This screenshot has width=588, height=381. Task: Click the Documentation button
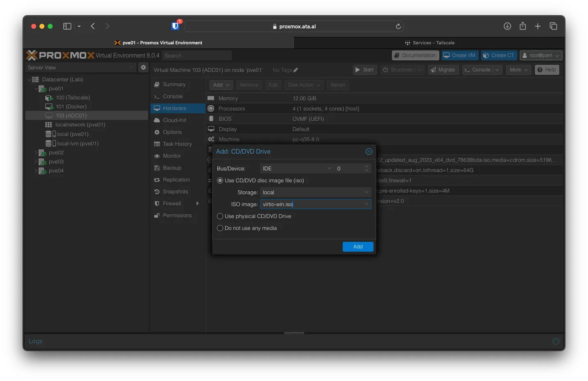click(415, 55)
